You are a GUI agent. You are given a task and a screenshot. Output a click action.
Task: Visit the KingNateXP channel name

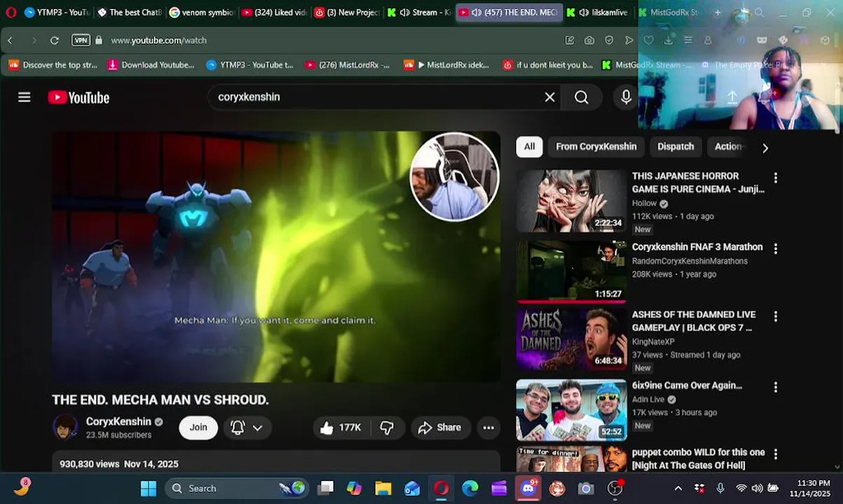[653, 342]
